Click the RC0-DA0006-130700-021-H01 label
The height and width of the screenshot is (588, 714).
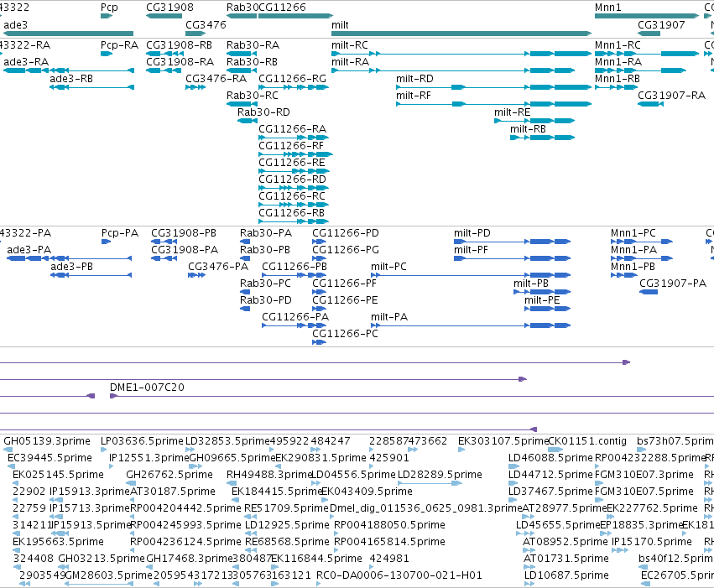399,575
